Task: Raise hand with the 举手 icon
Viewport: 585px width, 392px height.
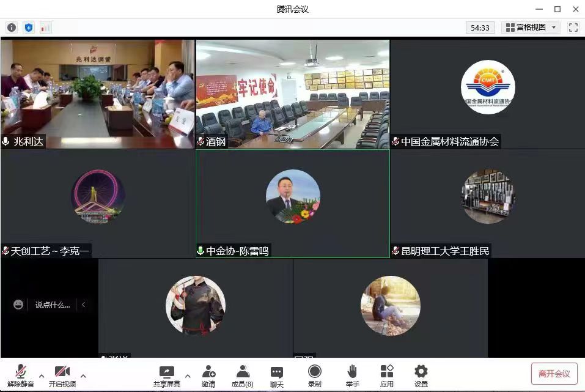Action: pyautogui.click(x=352, y=375)
